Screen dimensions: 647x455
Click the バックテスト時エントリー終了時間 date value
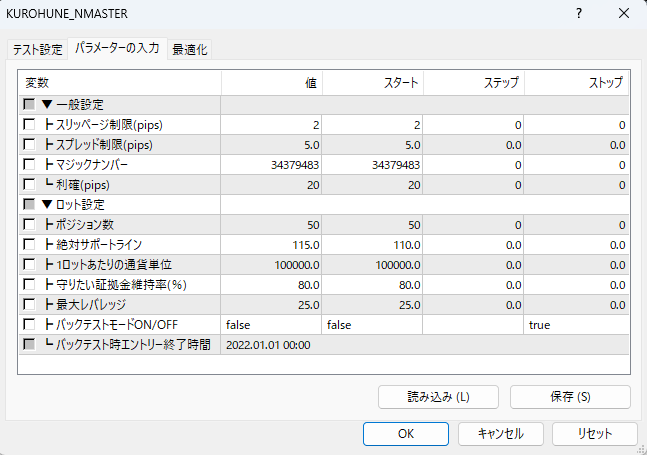tap(268, 345)
